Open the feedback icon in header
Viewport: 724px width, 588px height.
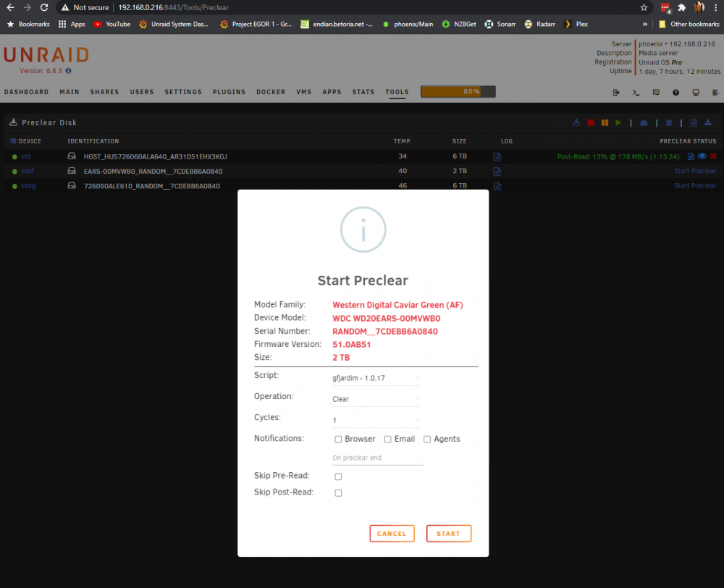[656, 93]
